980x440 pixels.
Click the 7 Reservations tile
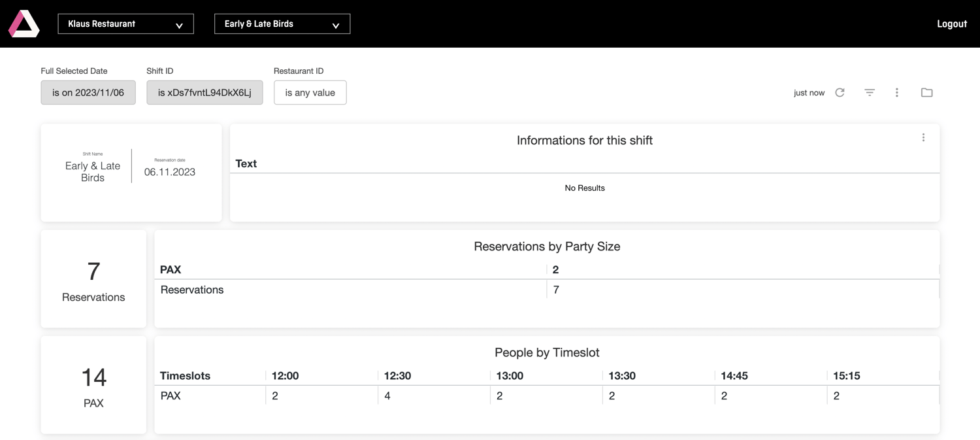[93, 279]
